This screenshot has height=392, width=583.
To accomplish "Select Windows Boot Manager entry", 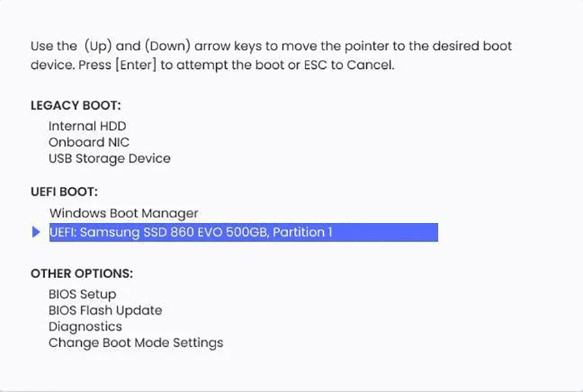I will (123, 213).
